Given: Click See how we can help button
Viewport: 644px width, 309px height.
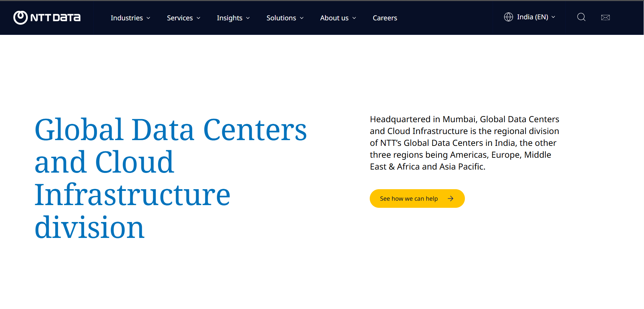Looking at the screenshot, I should click(417, 199).
